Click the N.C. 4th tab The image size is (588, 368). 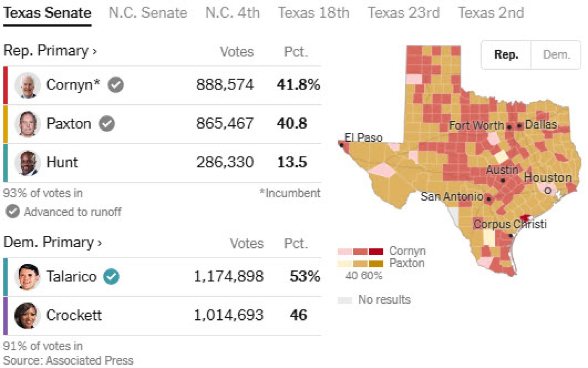pos(232,13)
